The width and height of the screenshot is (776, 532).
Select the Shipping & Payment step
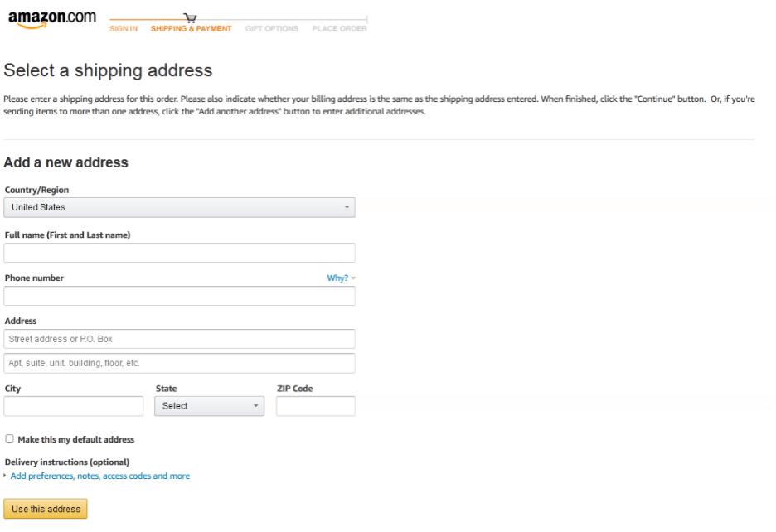[191, 29]
